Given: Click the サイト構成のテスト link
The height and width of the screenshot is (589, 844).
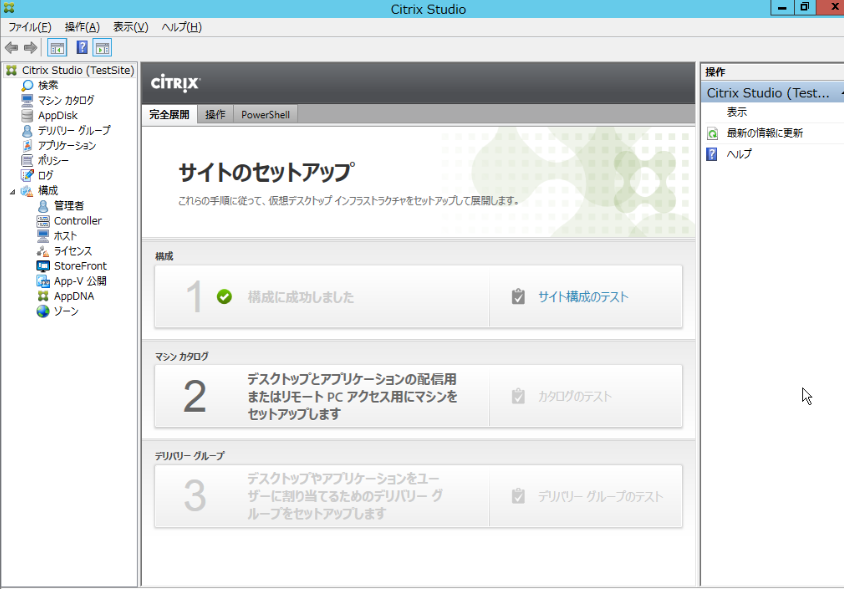Looking at the screenshot, I should pos(583,297).
